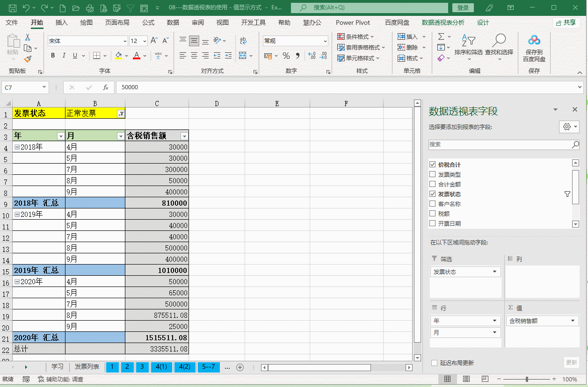Enable 延迟布局更新 checkbox
Screen dimensions: 588x387
tap(434, 363)
